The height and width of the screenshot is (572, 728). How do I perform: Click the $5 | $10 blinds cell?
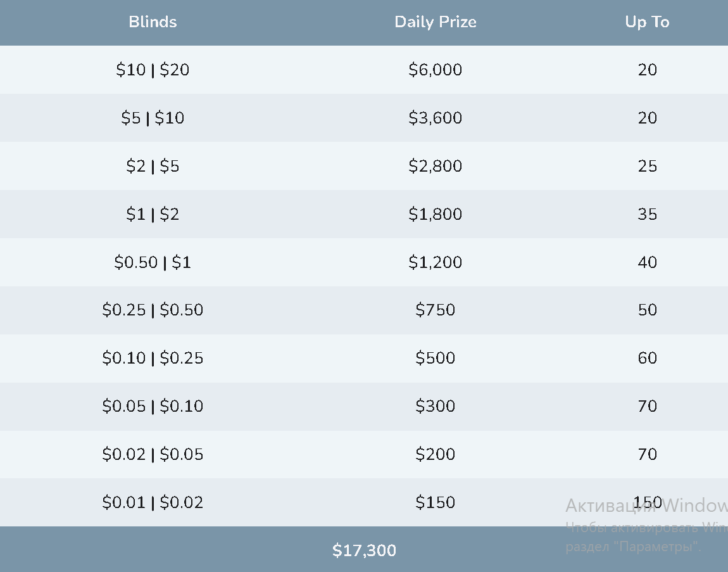click(153, 118)
